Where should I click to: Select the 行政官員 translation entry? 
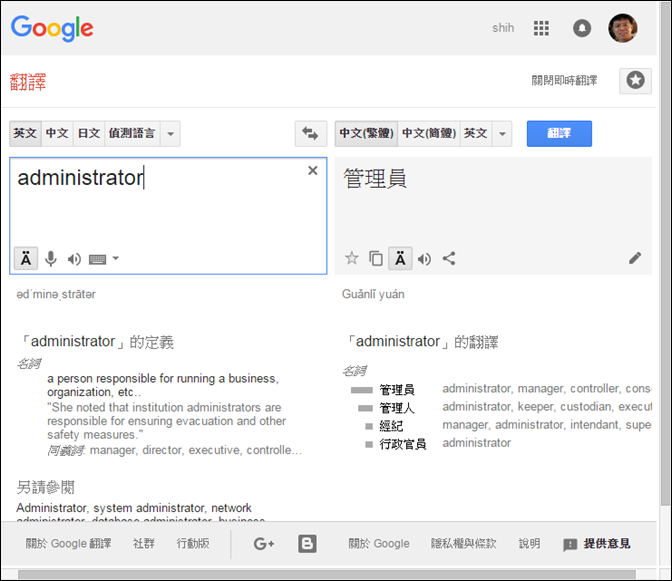(x=403, y=444)
